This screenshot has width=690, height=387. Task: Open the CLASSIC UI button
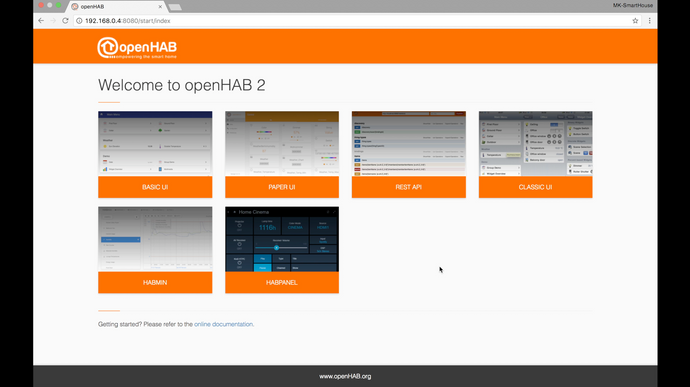536,187
